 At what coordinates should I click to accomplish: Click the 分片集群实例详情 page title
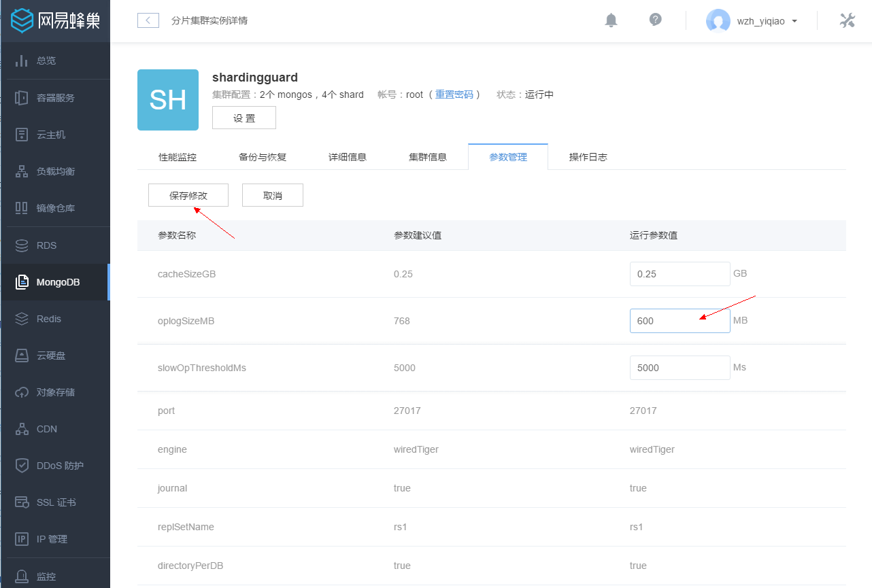click(209, 20)
